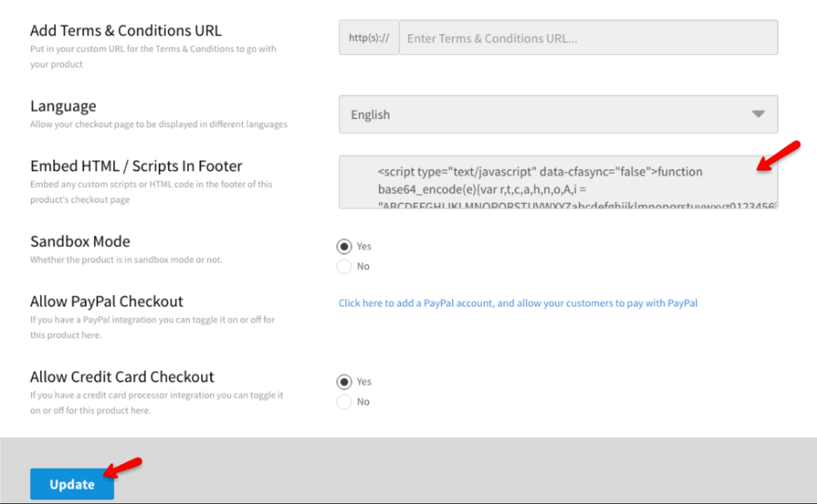Screen dimensions: 817x504
Task: Select Yes for Sandbox Mode
Action: (344, 247)
